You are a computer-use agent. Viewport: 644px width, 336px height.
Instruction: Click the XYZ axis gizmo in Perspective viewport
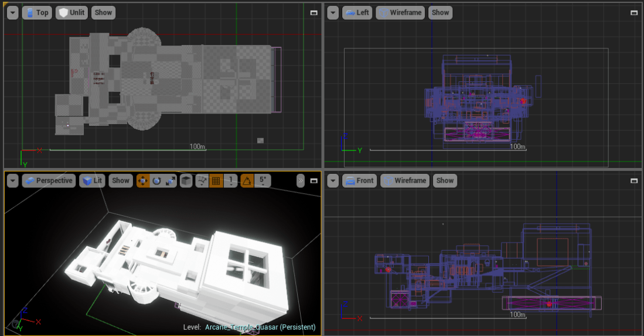click(x=28, y=320)
